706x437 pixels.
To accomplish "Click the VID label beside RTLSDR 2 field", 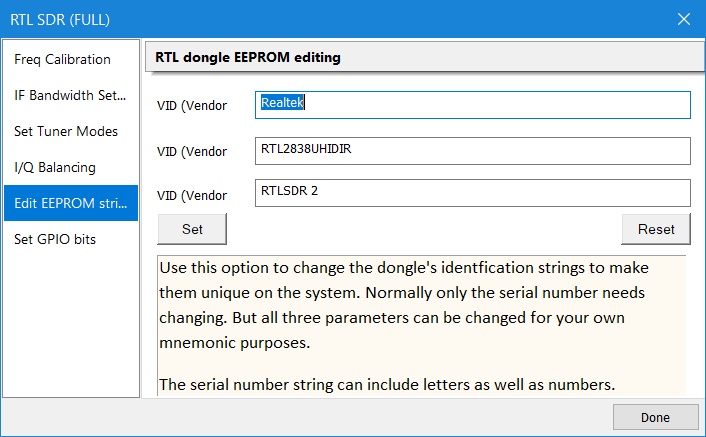I will [x=192, y=195].
